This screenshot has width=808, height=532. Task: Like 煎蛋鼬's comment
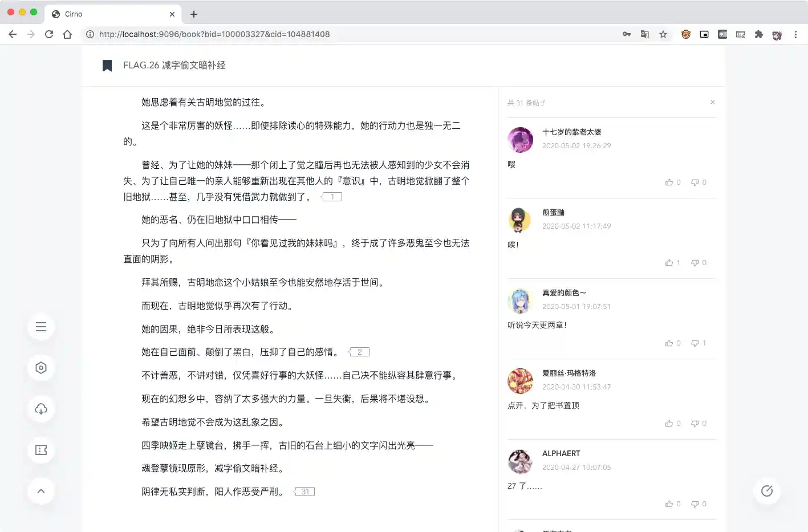pyautogui.click(x=672, y=263)
